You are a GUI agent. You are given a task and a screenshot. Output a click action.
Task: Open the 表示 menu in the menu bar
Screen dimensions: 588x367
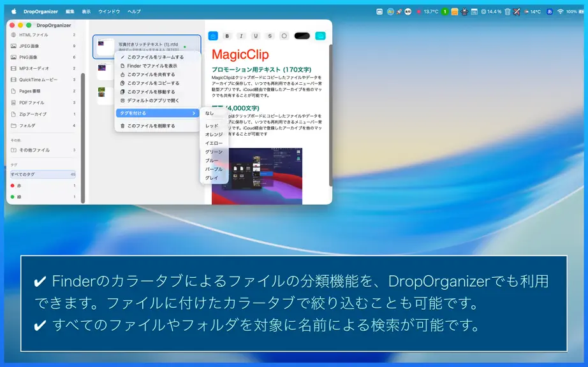click(x=86, y=11)
